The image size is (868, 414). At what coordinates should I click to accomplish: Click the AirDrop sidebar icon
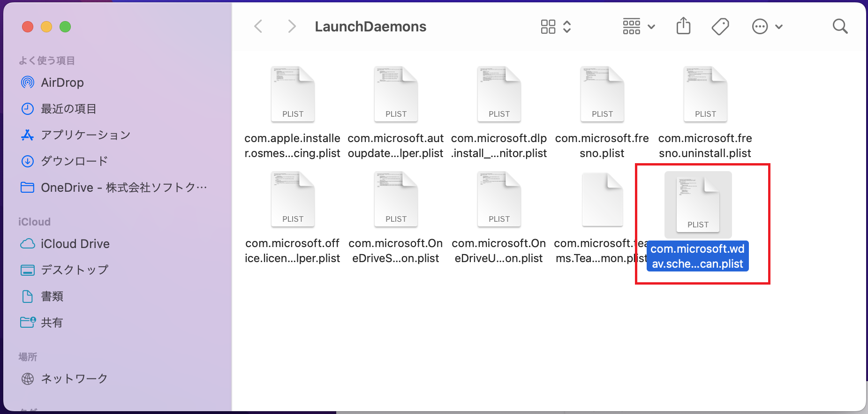(28, 83)
